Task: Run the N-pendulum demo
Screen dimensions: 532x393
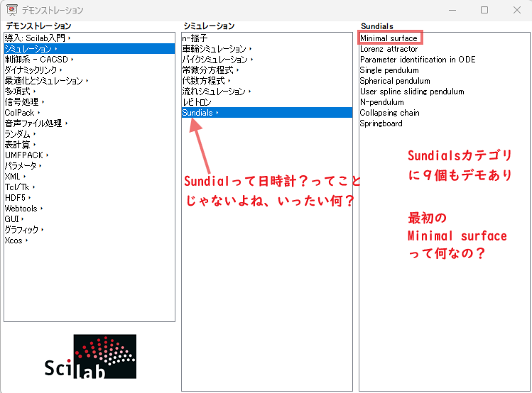Action: coord(445,102)
